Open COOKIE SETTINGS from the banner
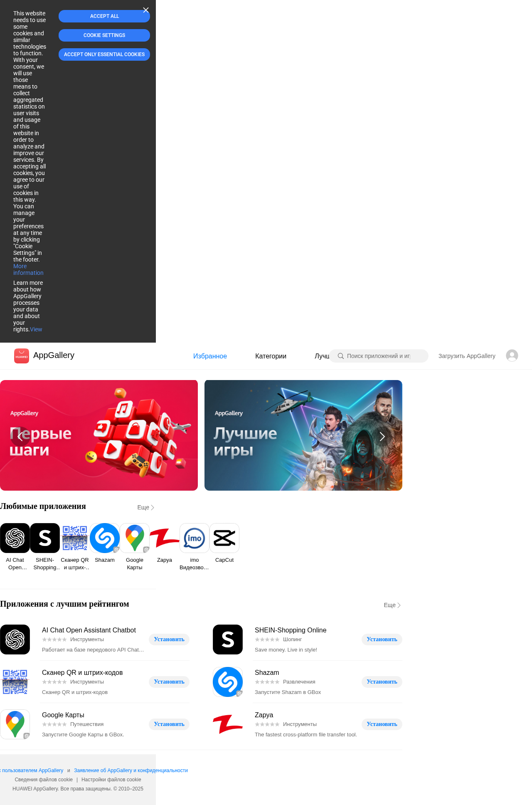The image size is (532, 805). click(x=104, y=35)
